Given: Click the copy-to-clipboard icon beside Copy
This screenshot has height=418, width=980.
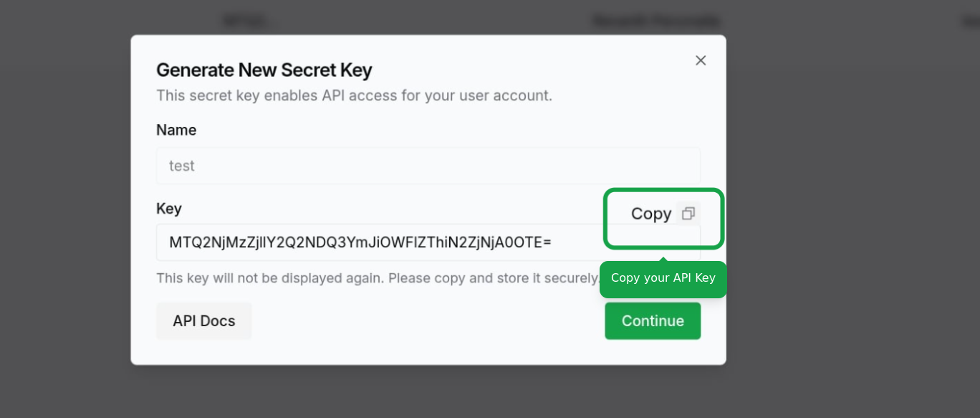Looking at the screenshot, I should (x=688, y=213).
